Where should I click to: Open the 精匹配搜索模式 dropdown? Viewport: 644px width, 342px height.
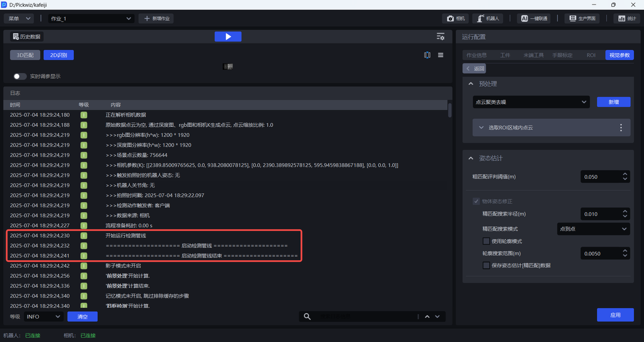(x=593, y=229)
